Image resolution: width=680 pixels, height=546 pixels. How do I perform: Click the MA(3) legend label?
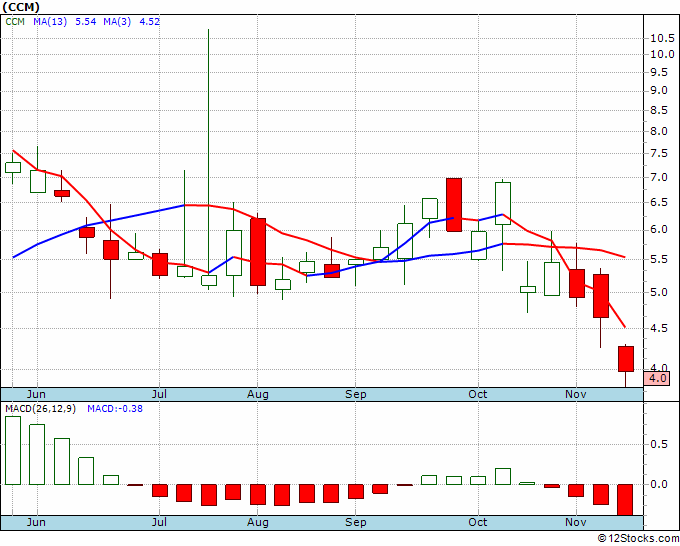(x=117, y=21)
